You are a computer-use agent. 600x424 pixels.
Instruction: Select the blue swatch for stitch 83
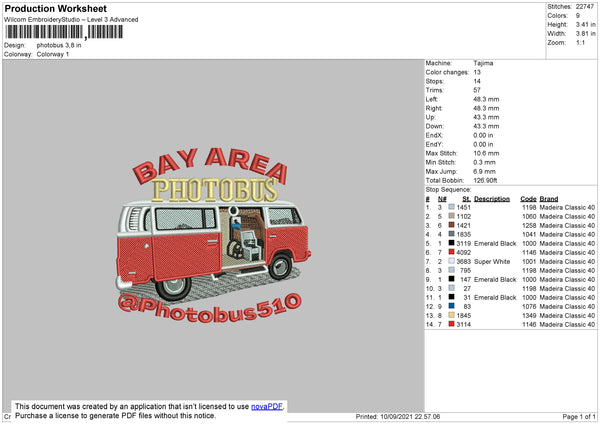coord(452,306)
